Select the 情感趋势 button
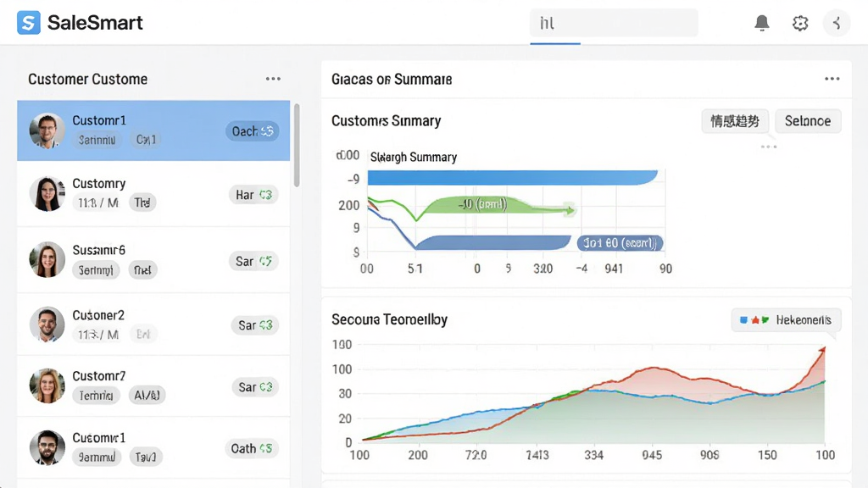Viewport: 868px width, 488px height. (735, 121)
